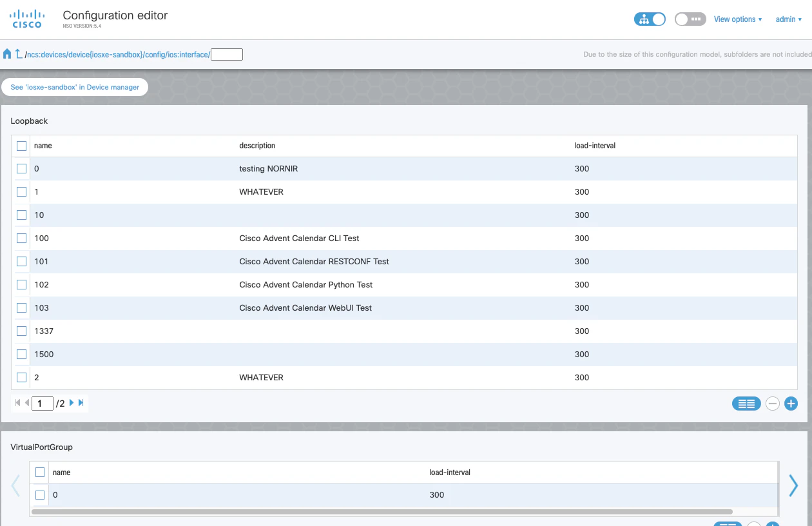The height and width of the screenshot is (526, 812).
Task: Click device{iosxe-sandbox} in the path
Action: 106,55
